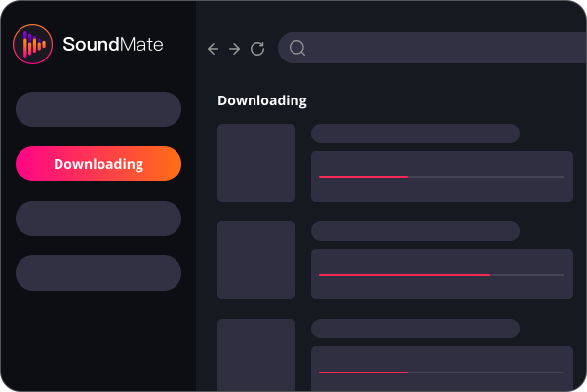Click the third download's progress bar
This screenshot has height=392, width=587.
[441, 371]
